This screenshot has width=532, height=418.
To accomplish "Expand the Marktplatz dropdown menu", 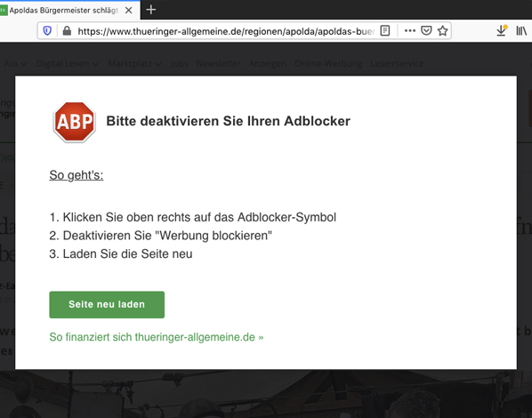I will [x=134, y=63].
